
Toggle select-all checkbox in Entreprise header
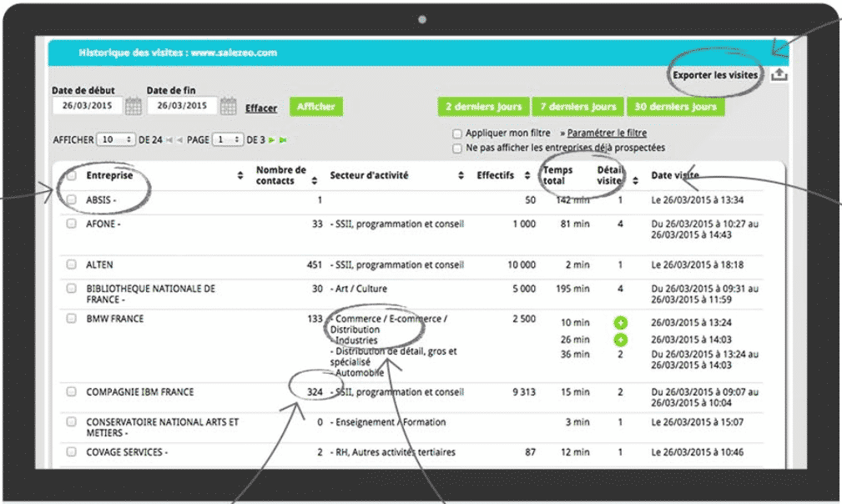coord(72,175)
